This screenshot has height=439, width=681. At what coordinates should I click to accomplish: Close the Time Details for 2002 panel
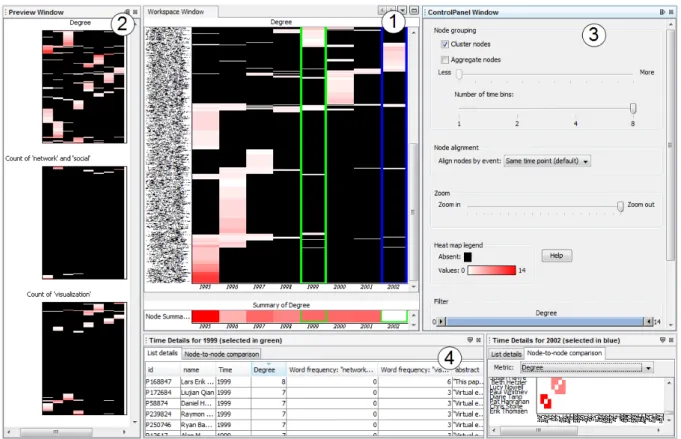(x=671, y=340)
